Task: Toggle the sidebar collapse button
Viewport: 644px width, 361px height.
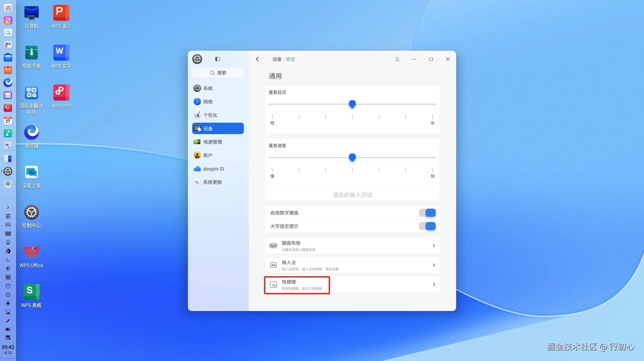Action: pos(218,59)
